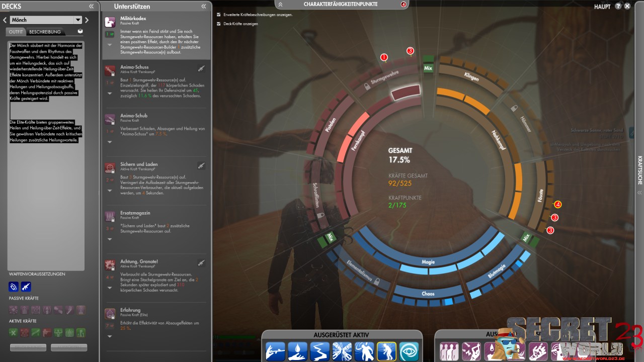This screenshot has height=362, width=644.
Task: Collapse the Decks panel
Action: (91, 6)
